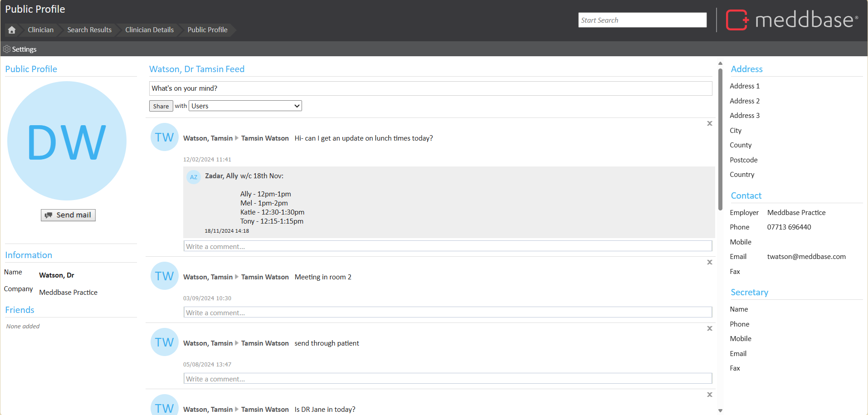Click the Meddbase logo
Screen dimensions: 868x415
click(x=792, y=20)
